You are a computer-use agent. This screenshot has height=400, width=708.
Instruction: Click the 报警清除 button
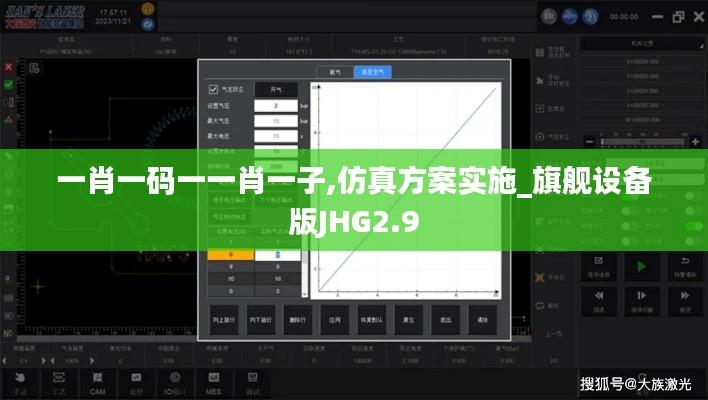[685, 266]
